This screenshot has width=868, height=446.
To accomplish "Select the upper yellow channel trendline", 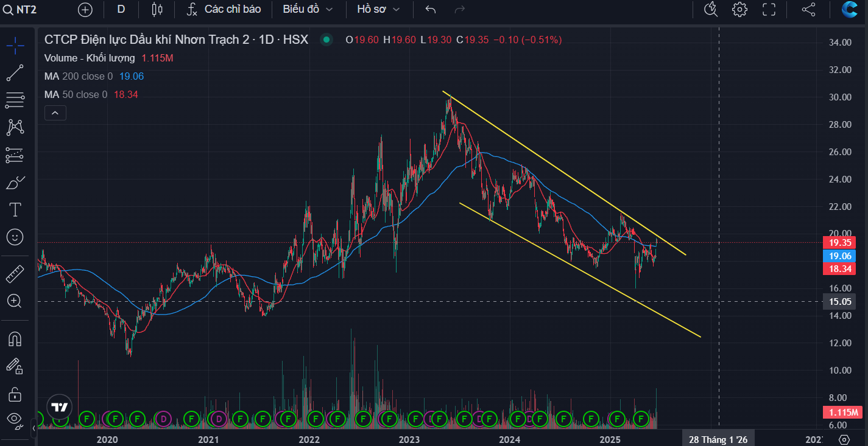I will point(564,173).
